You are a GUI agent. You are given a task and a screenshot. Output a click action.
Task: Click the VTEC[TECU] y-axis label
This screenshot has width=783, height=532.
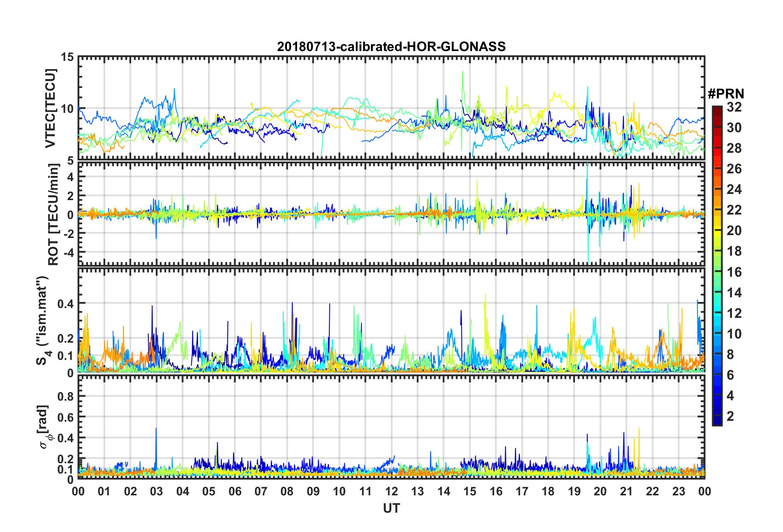pyautogui.click(x=51, y=108)
